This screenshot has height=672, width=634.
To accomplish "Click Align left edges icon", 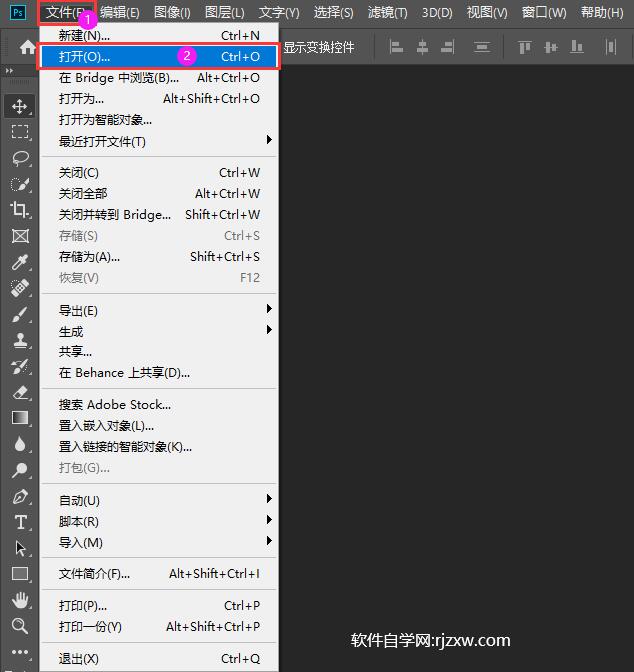I will pos(396,47).
